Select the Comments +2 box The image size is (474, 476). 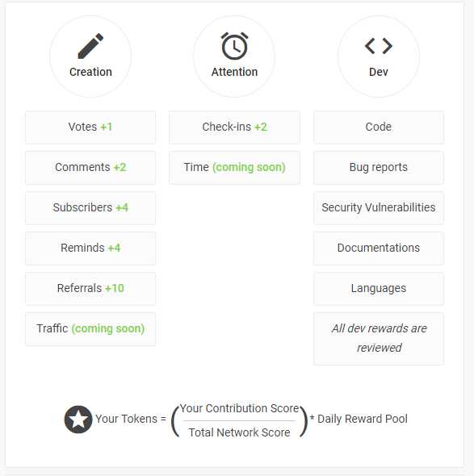tap(90, 168)
